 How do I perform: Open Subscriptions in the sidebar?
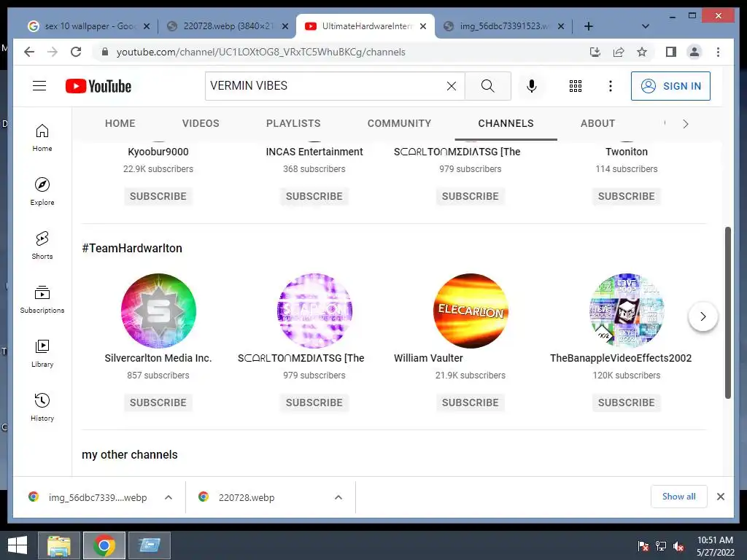[42, 299]
